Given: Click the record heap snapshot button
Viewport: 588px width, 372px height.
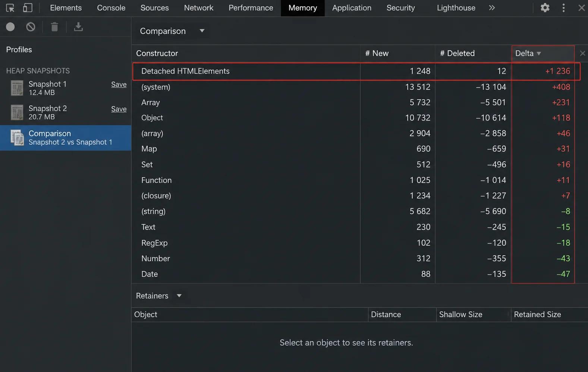Looking at the screenshot, I should click(x=10, y=27).
